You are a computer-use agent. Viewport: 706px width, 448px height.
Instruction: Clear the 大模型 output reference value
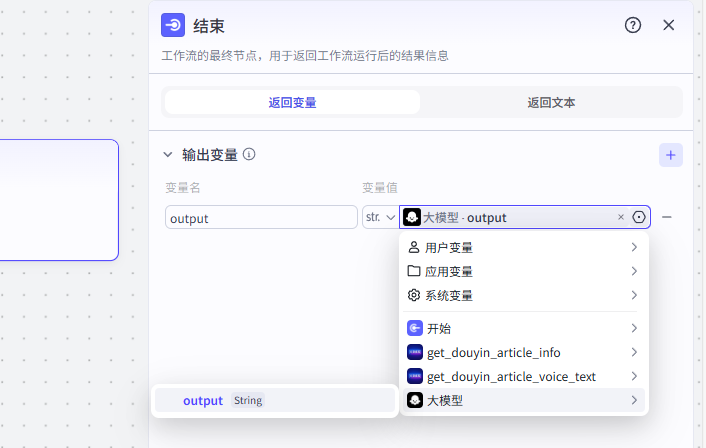point(621,217)
